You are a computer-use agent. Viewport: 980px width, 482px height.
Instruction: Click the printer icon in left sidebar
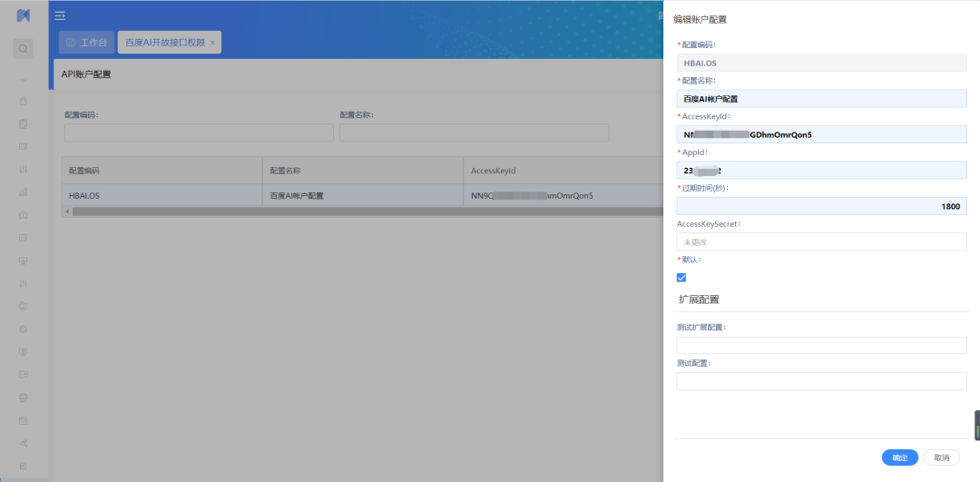pyautogui.click(x=24, y=398)
